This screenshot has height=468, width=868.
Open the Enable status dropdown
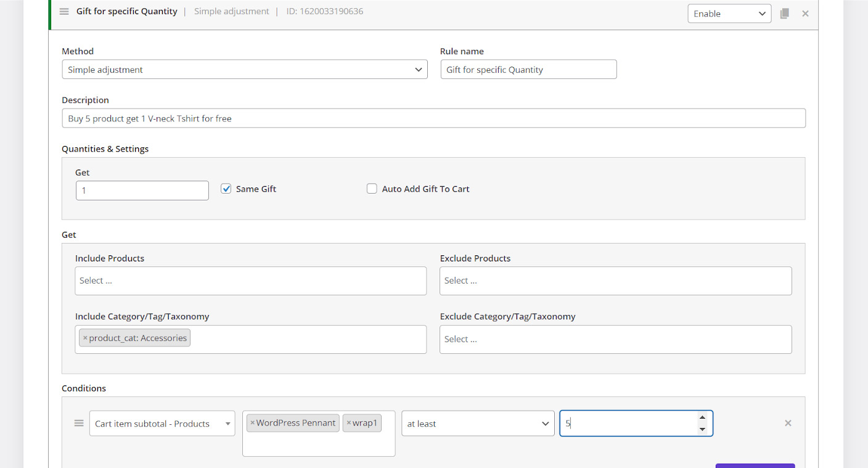[x=729, y=14]
